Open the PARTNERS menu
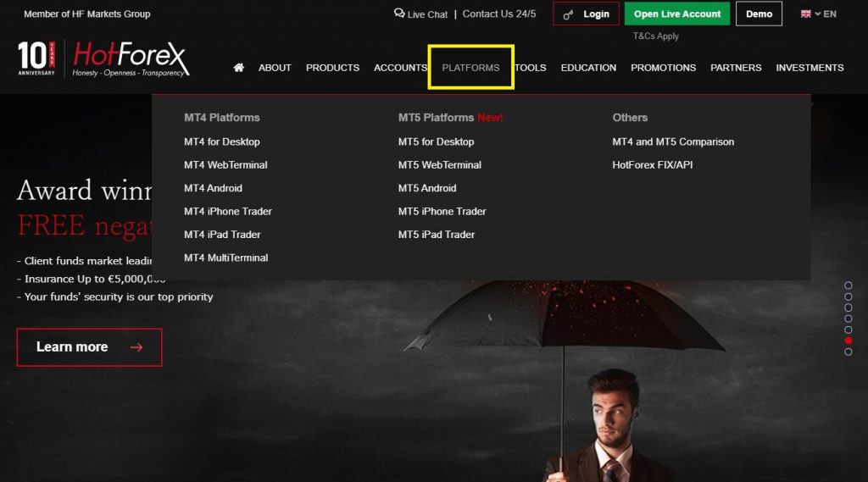This screenshot has width=868, height=482. coord(736,68)
